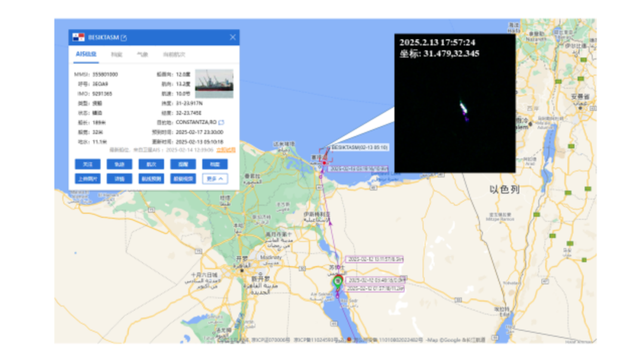Viewport: 644px width, 363px height.
Task: Click the 航次 voyage button
Action: point(151,164)
